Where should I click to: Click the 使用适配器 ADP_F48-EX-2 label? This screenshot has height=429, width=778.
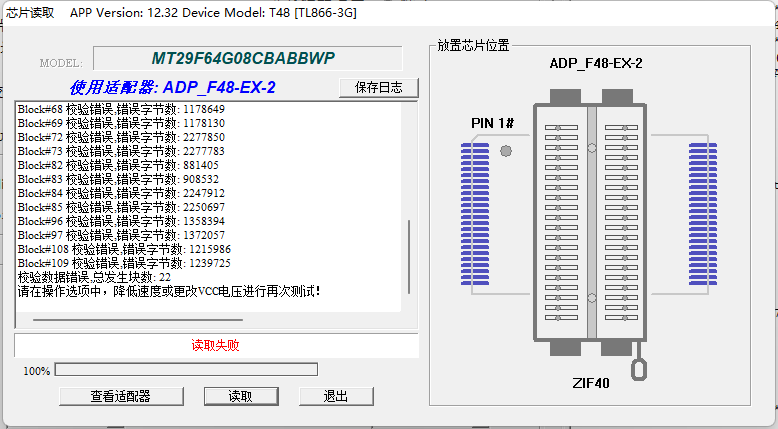172,88
